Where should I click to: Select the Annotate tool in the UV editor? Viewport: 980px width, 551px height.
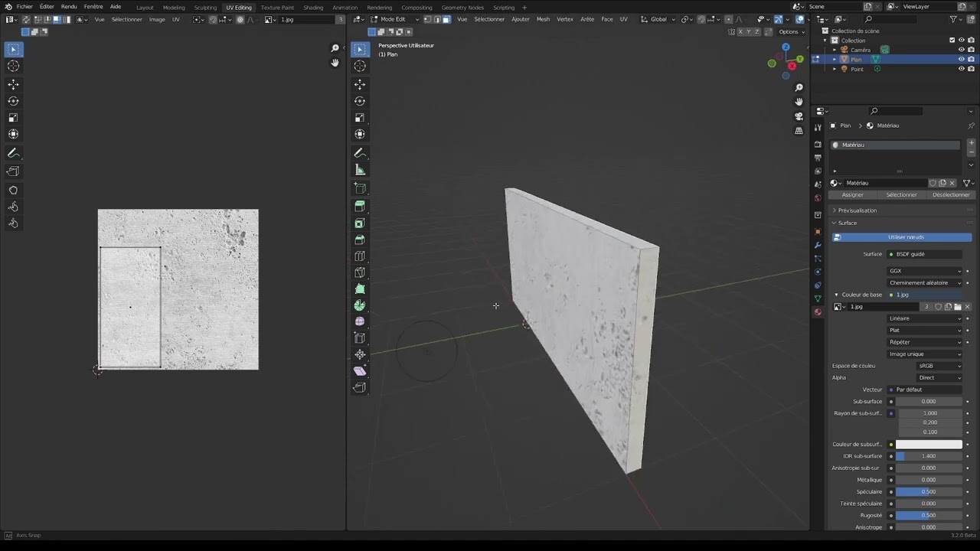pyautogui.click(x=13, y=154)
